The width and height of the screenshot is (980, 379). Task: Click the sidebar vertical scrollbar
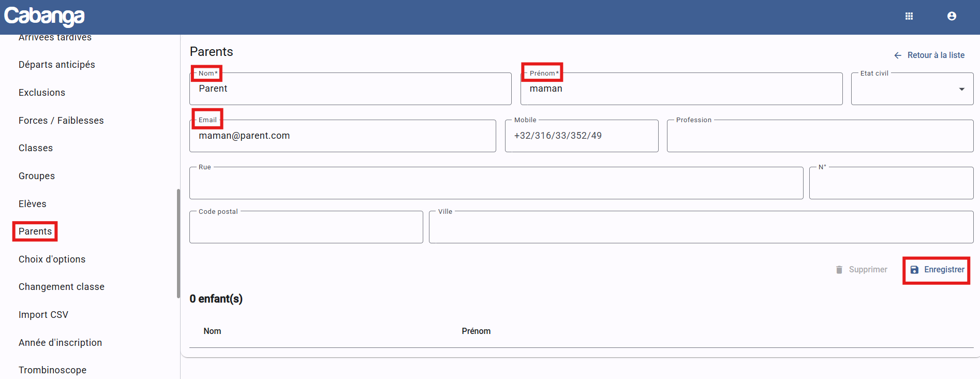pyautogui.click(x=179, y=243)
